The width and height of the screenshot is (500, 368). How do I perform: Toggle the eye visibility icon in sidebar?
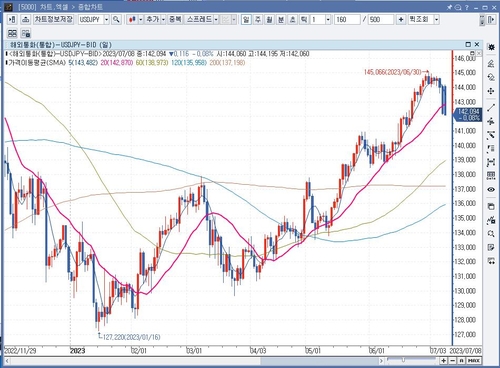[491, 189]
